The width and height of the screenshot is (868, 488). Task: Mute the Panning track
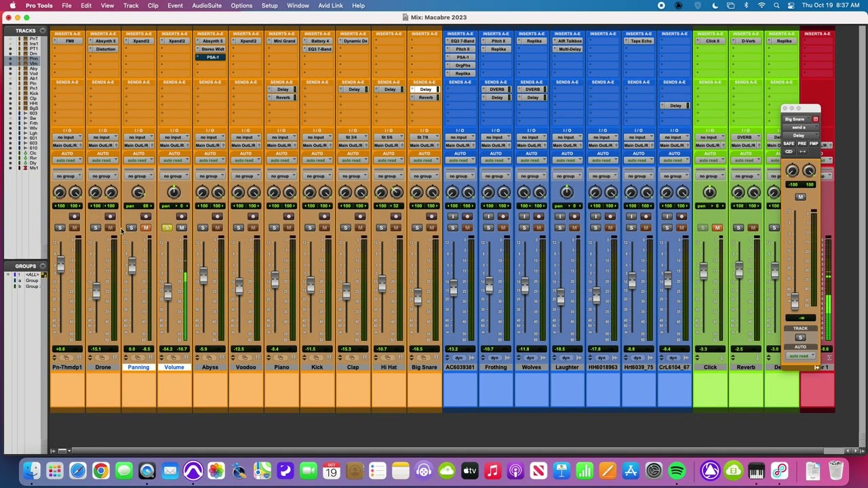coord(146,228)
